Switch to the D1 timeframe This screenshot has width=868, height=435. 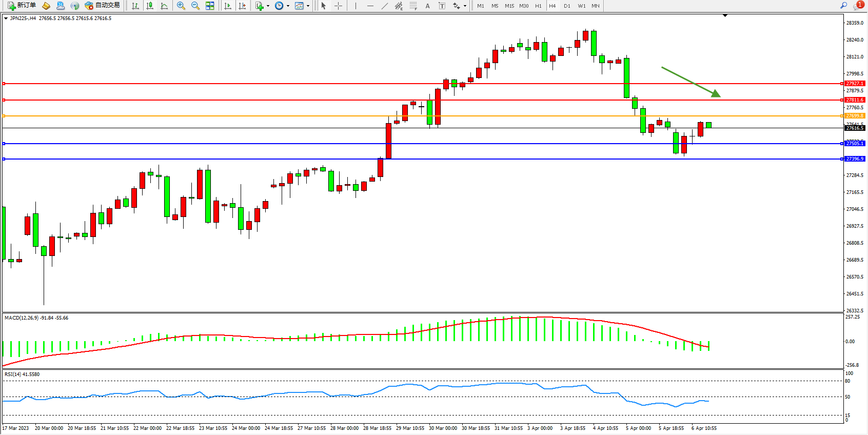pyautogui.click(x=567, y=6)
